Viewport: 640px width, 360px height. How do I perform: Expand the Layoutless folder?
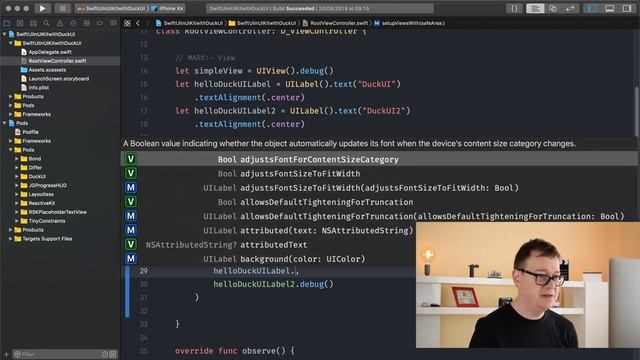[17, 194]
